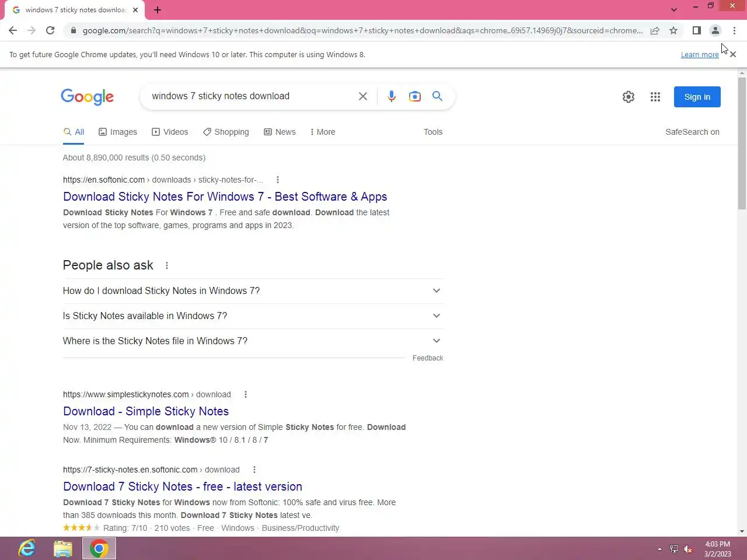Open the taskbar clock and date
747x560 pixels.
coord(717,549)
